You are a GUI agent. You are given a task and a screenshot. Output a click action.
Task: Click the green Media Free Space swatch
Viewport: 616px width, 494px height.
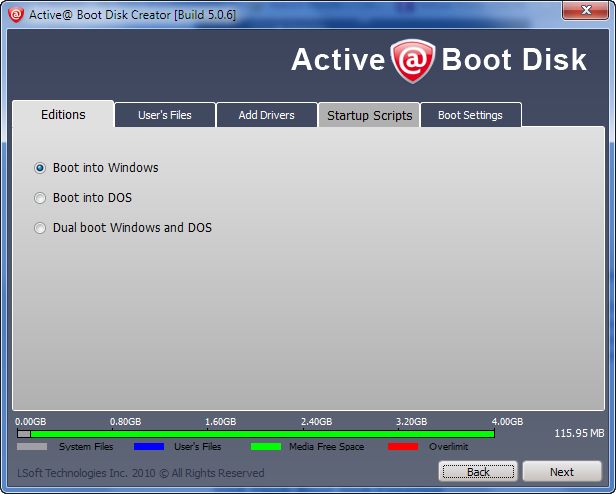coord(266,447)
